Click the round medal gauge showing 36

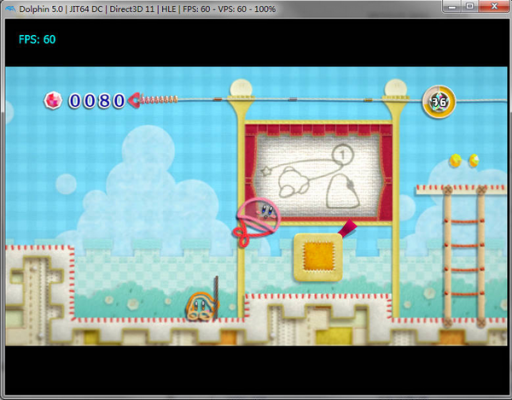click(439, 101)
